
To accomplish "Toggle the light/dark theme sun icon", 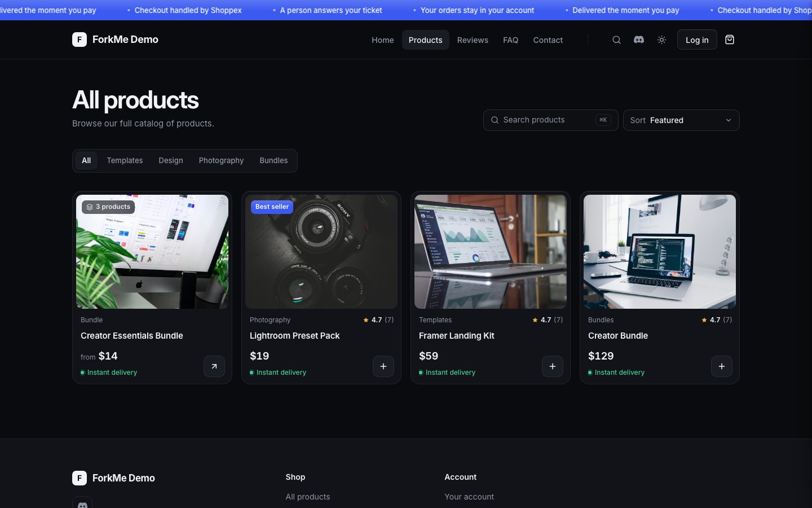I will tap(661, 40).
